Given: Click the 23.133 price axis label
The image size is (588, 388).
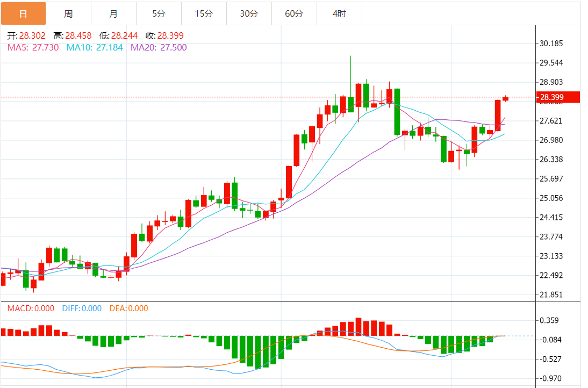Looking at the screenshot, I should point(551,256).
